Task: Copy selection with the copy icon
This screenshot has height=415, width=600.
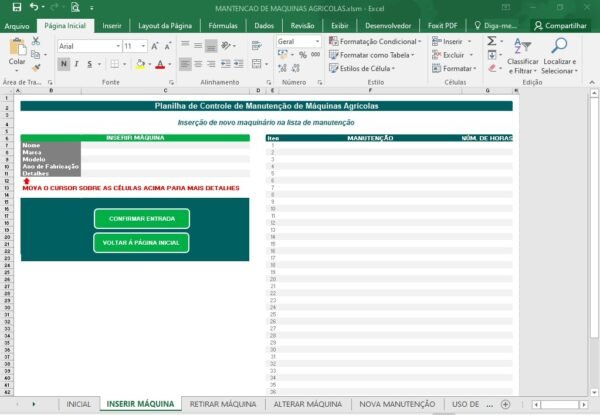Action: click(35, 54)
